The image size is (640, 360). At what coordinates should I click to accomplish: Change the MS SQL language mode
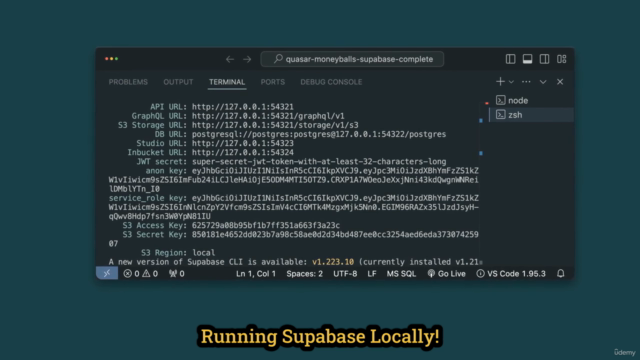(x=401, y=273)
